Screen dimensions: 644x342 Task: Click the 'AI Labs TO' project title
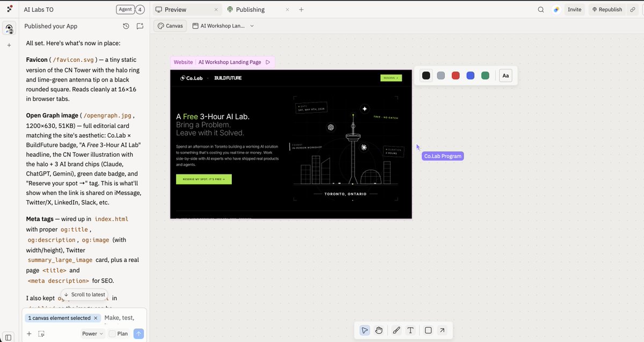[39, 10]
